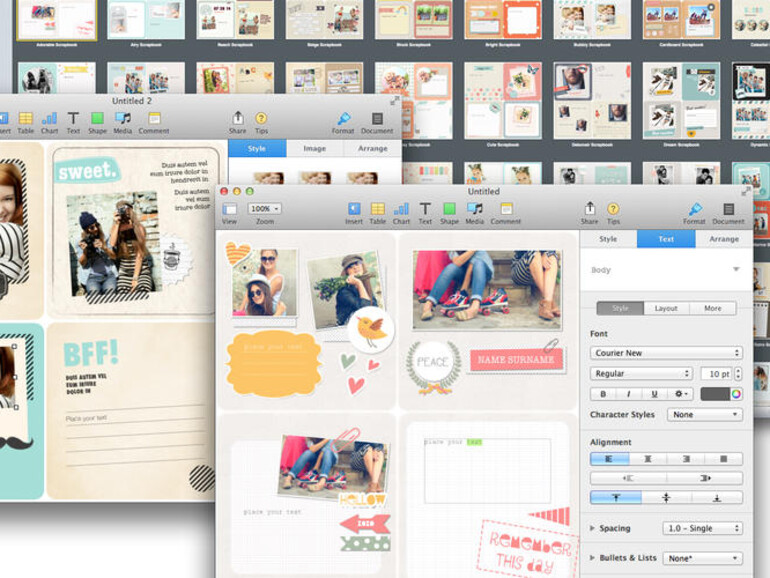Image resolution: width=770 pixels, height=578 pixels.
Task: Click Document icon in the Untitled window toolbar
Action: pos(729,209)
